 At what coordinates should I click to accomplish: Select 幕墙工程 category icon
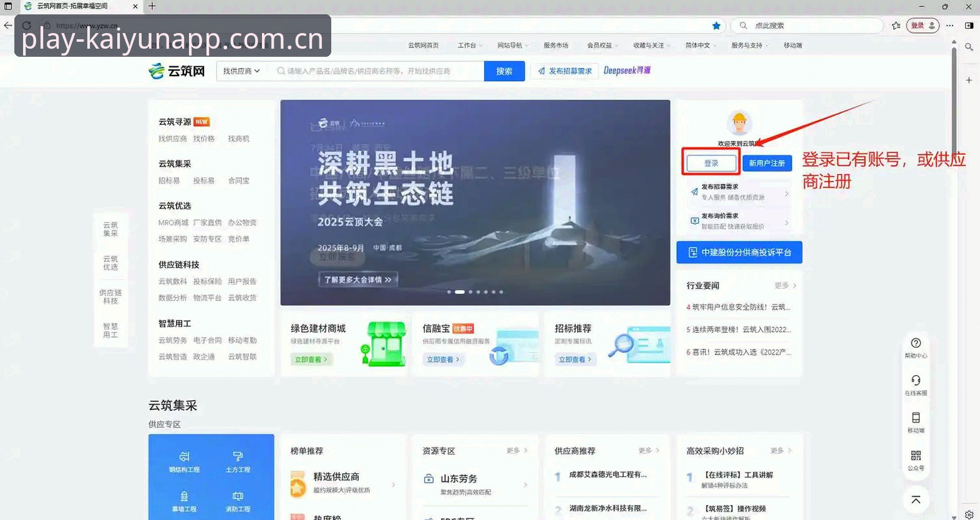point(184,501)
